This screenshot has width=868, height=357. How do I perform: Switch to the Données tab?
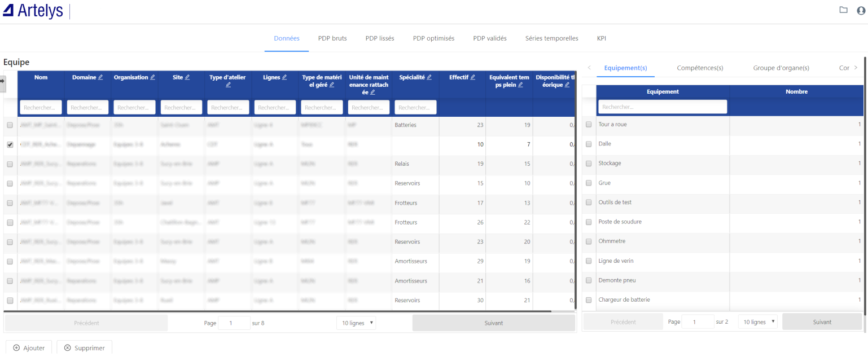click(x=287, y=38)
